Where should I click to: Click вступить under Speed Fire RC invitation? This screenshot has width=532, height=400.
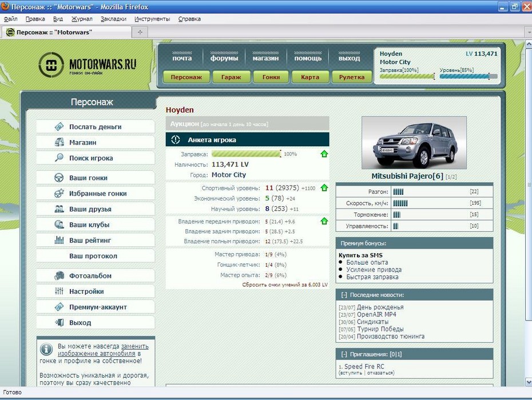coord(351,373)
